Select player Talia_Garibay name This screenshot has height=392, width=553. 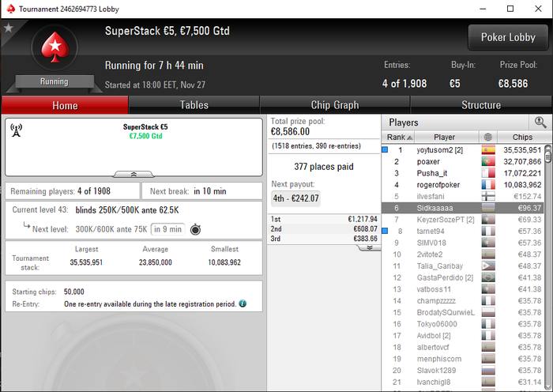440,266
